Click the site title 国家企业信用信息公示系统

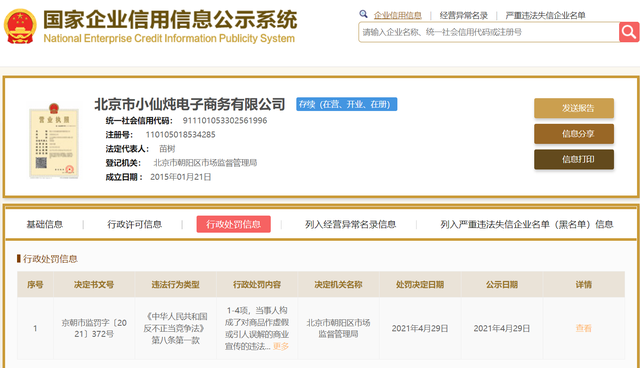point(170,19)
